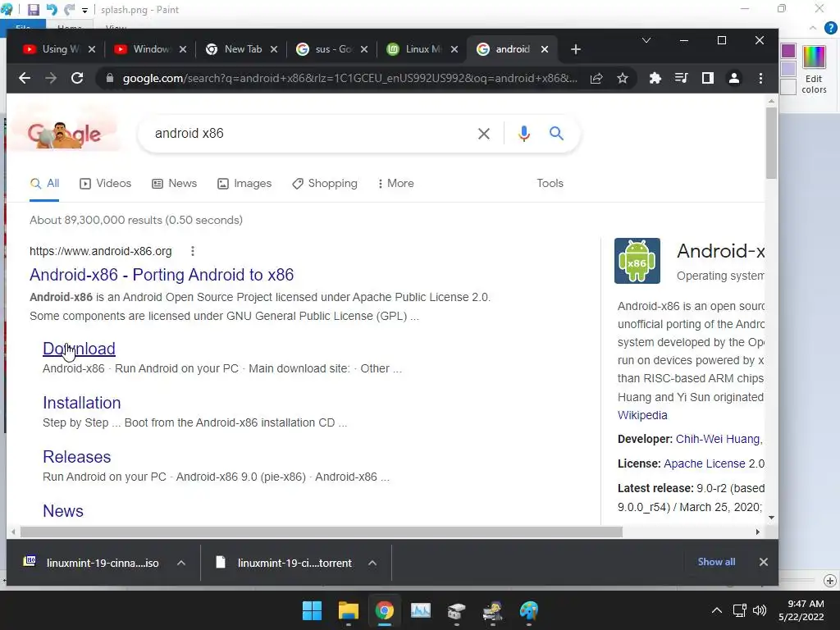The width and height of the screenshot is (840, 630).
Task: Show hidden system tray icons
Action: point(716,610)
